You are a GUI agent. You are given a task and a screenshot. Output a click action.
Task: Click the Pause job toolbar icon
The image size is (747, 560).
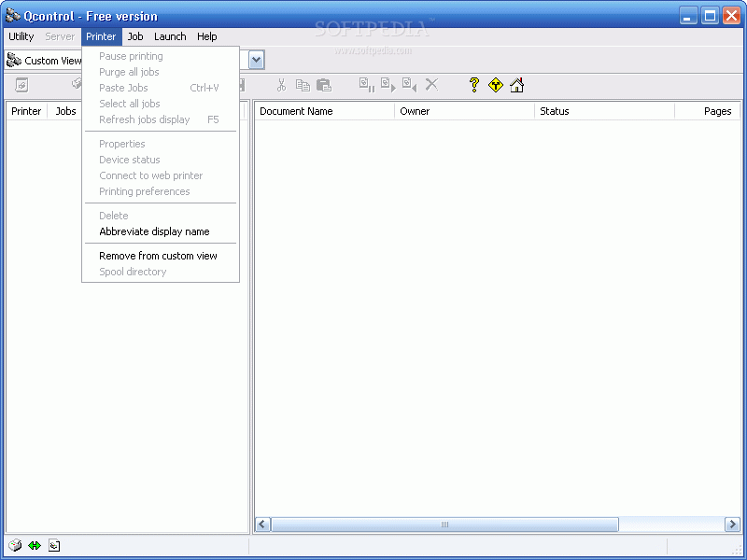367,85
